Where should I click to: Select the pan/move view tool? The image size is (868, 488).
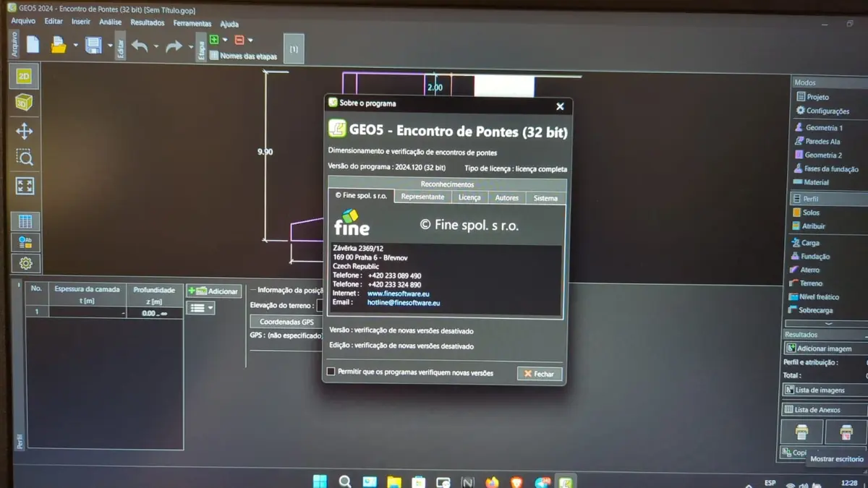[x=25, y=131]
